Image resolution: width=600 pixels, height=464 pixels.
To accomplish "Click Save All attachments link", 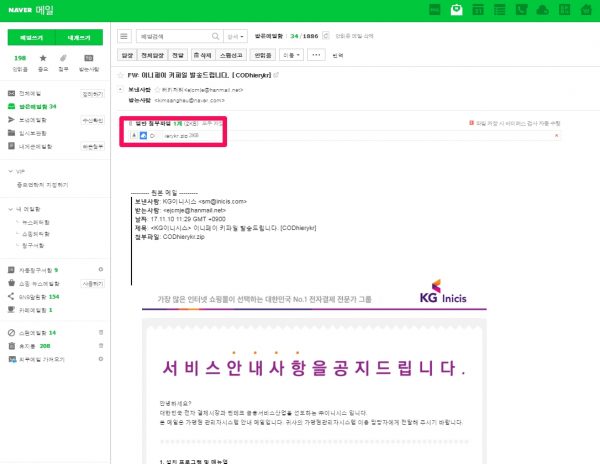I will pos(212,123).
